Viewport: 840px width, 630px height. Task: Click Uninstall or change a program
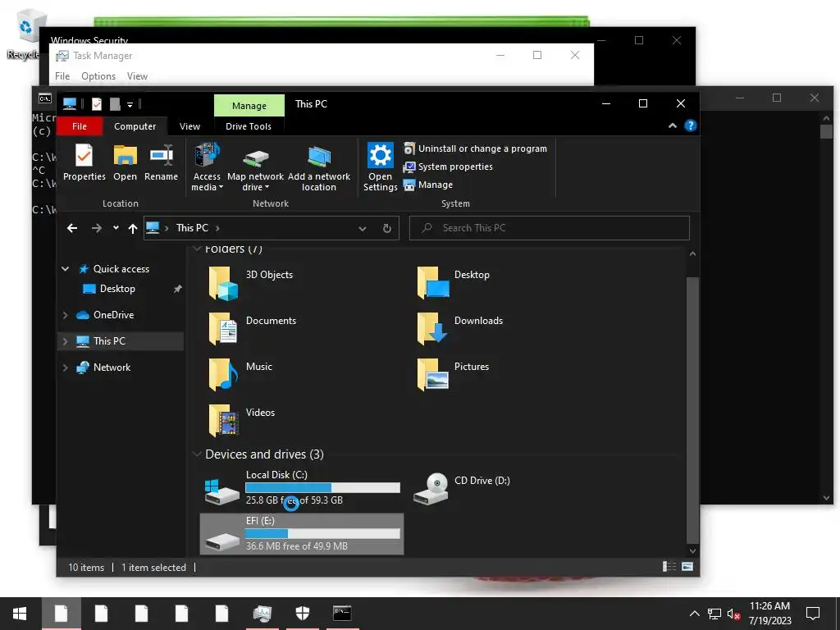point(476,148)
